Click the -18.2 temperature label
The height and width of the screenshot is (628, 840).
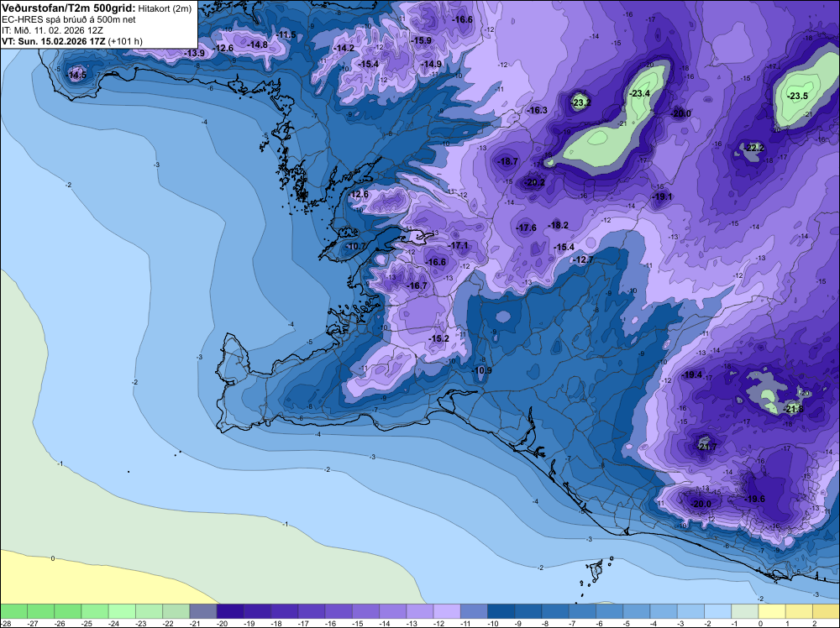[558, 225]
